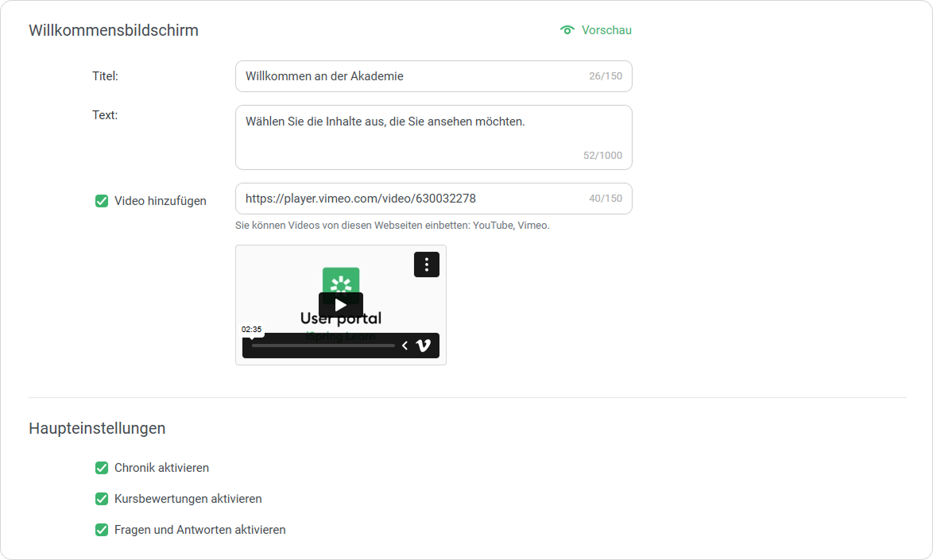Click the Vimeo logo in the player
This screenshot has height=560, width=933.
pos(424,346)
